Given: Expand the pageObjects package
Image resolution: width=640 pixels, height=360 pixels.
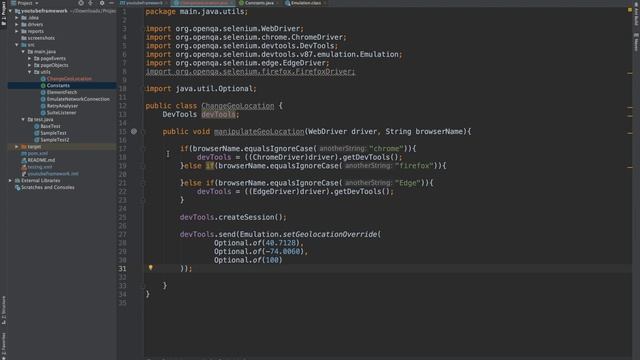Looking at the screenshot, I should click(30, 65).
